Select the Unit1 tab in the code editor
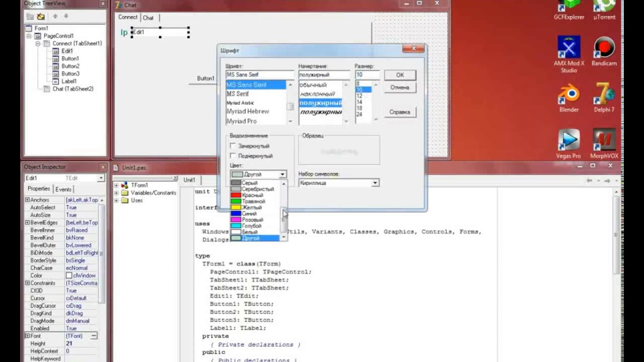The image size is (644, 362). point(190,180)
